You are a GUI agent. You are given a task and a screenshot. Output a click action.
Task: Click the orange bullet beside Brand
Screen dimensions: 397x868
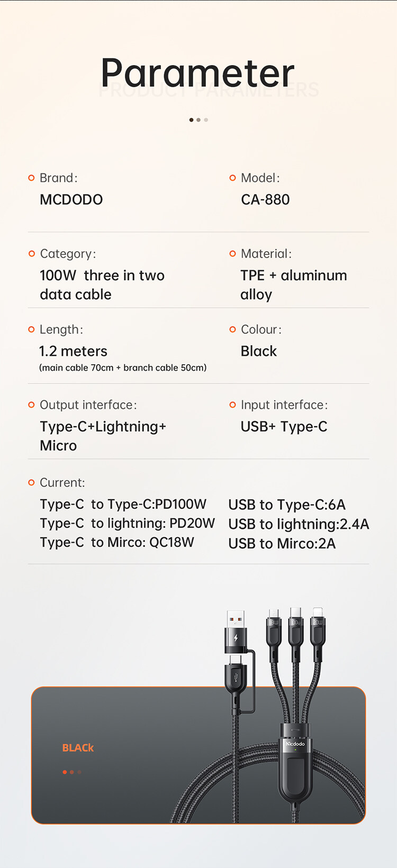(31, 178)
